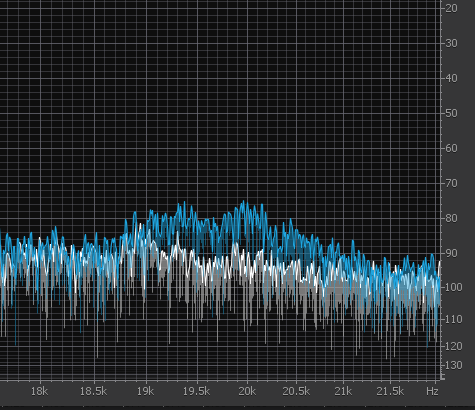The image size is (475, 410).
Task: Click the 100 dB scale label
Action: (x=454, y=287)
